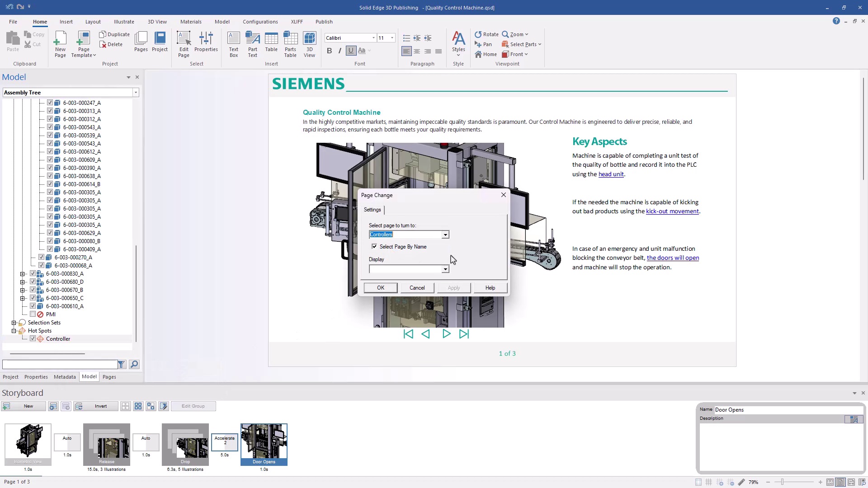Toggle the Controller hot spot checkbox
The height and width of the screenshot is (488, 868).
click(x=33, y=338)
